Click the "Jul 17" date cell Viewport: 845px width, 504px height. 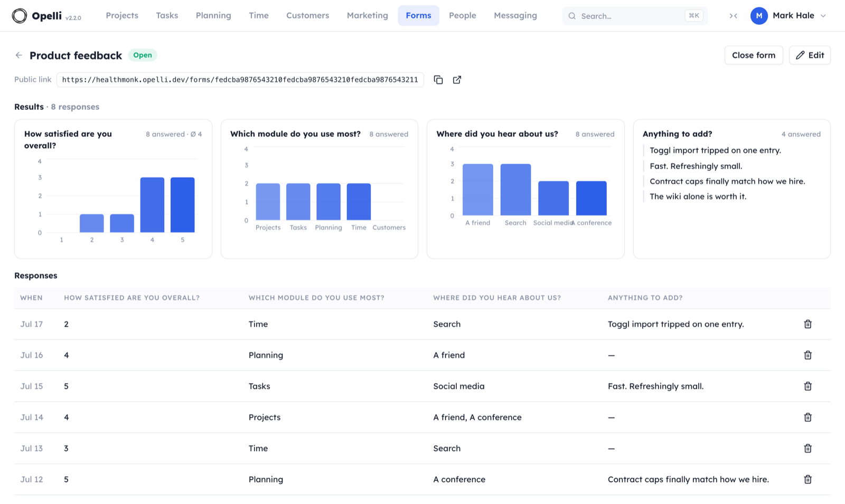coord(32,324)
